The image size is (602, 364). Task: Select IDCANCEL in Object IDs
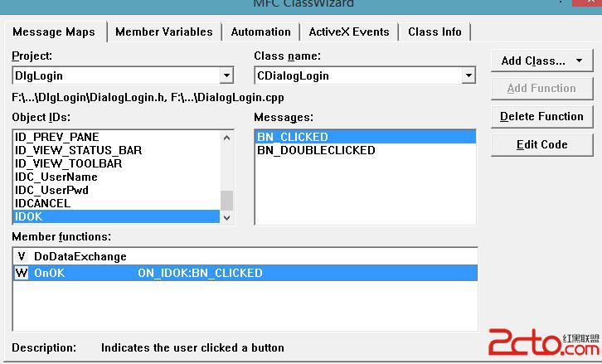coord(117,203)
